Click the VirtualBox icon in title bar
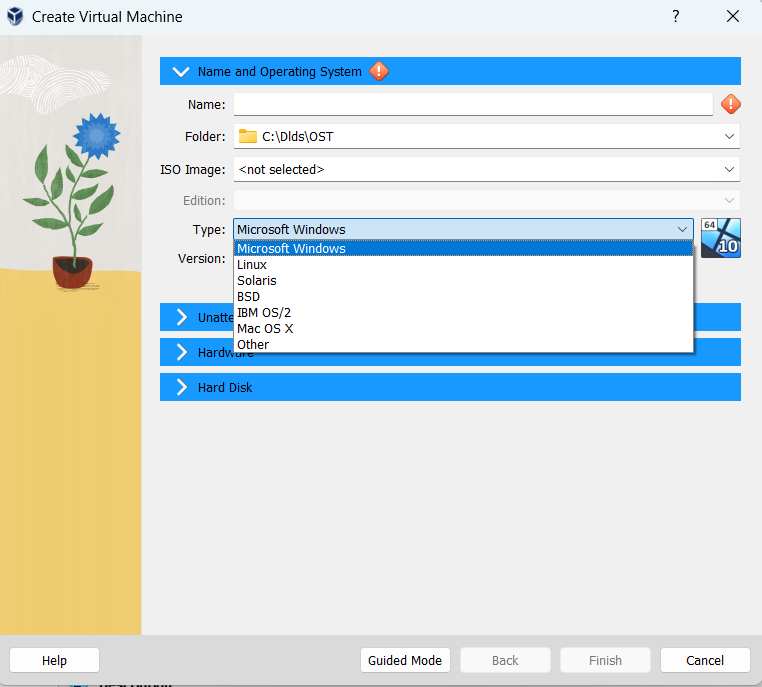The image size is (762, 687). (x=15, y=17)
